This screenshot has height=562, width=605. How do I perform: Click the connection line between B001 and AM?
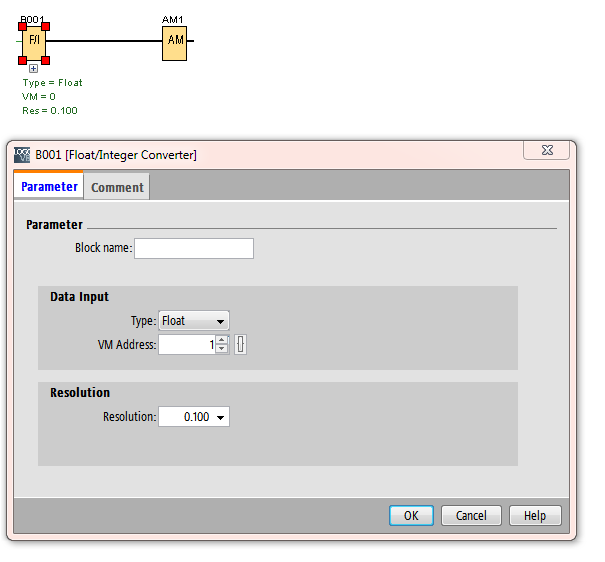tap(104, 41)
